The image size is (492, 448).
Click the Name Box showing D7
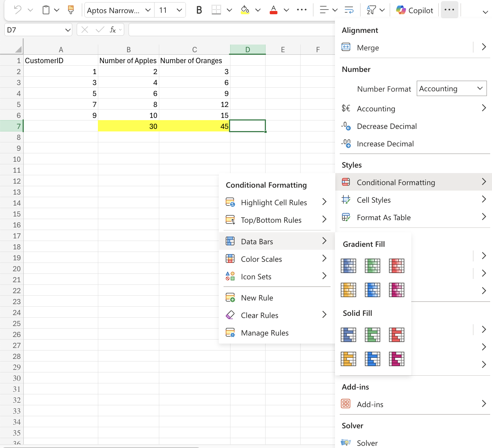click(x=38, y=30)
